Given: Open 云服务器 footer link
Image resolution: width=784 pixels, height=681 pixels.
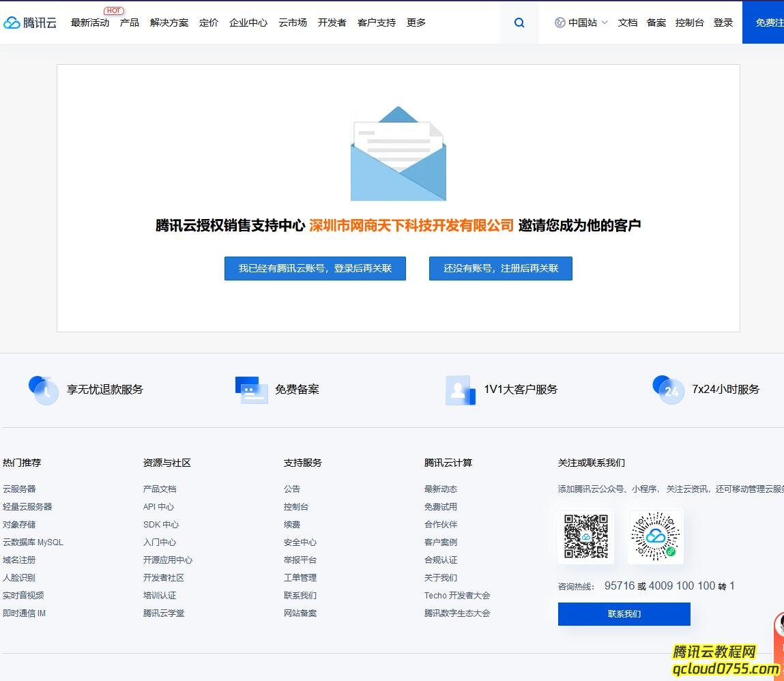Looking at the screenshot, I should pos(19,489).
